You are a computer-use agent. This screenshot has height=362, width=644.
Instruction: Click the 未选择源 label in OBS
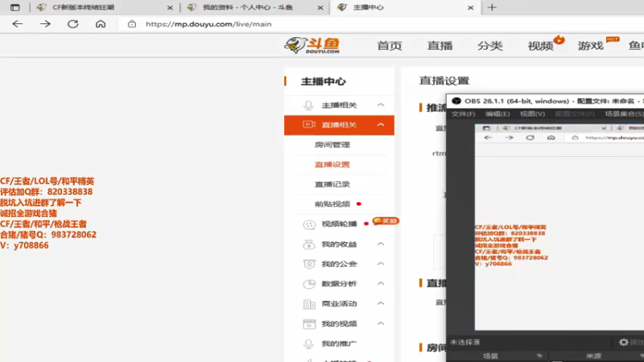tap(465, 343)
